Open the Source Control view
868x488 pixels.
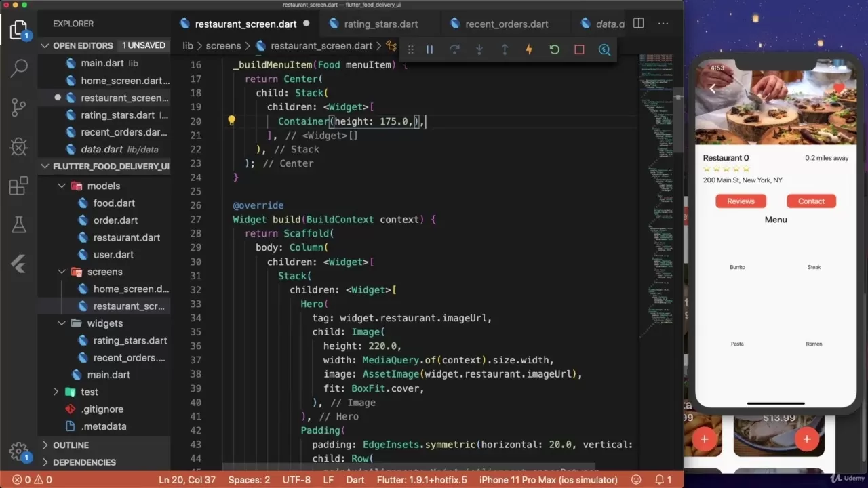click(19, 106)
